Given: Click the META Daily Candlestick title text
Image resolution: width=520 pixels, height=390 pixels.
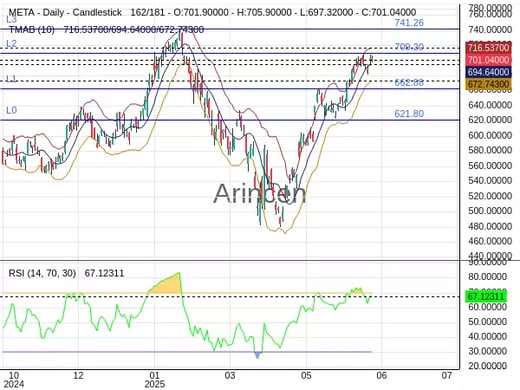Looking at the screenshot, I should pos(65,13).
